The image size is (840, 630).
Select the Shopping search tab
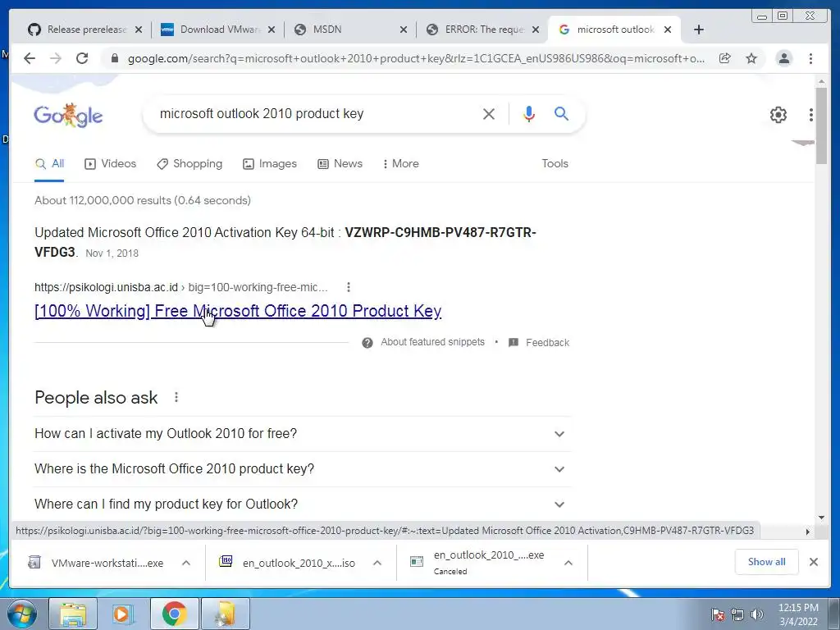click(x=189, y=164)
